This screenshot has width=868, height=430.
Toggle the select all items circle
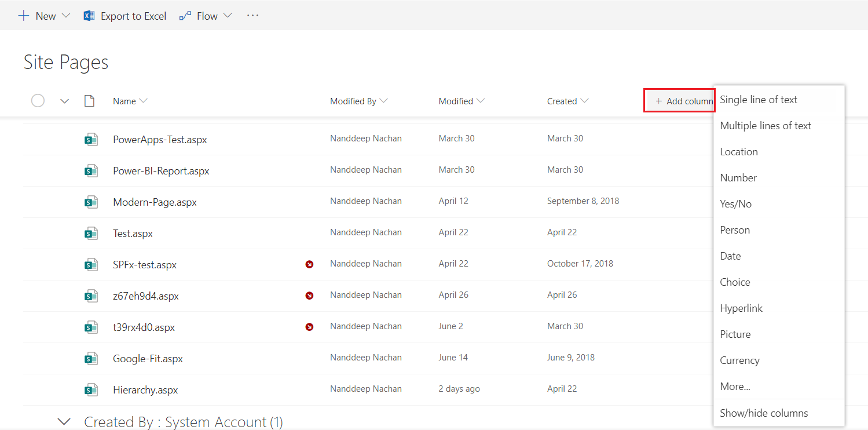(38, 101)
